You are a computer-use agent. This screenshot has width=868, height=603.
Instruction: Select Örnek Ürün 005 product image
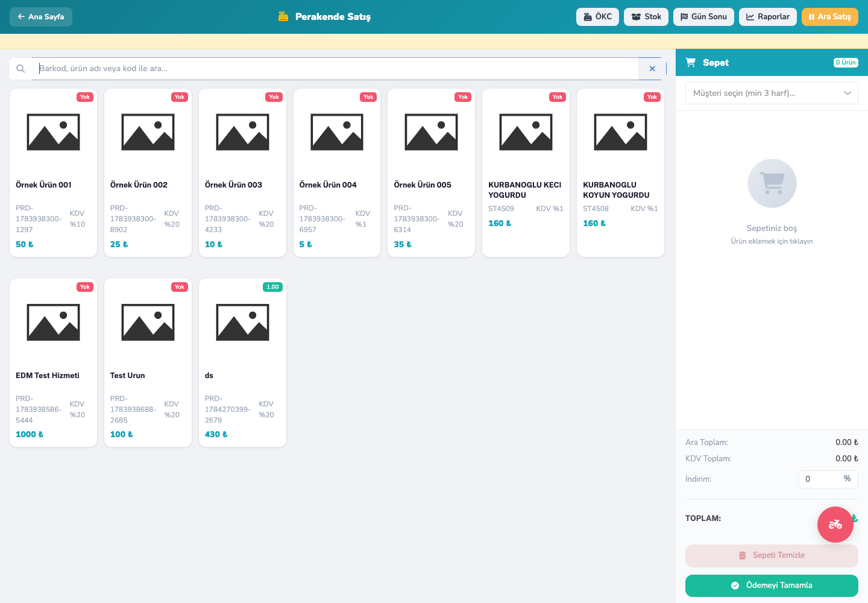point(432,132)
